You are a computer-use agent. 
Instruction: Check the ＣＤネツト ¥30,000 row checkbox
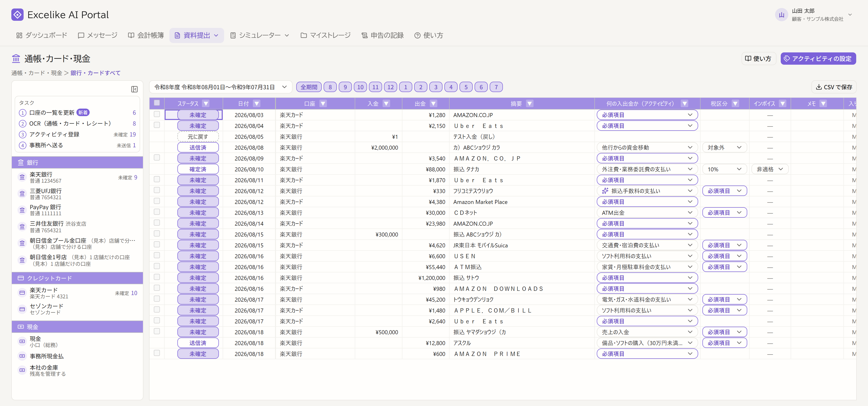coord(157,212)
